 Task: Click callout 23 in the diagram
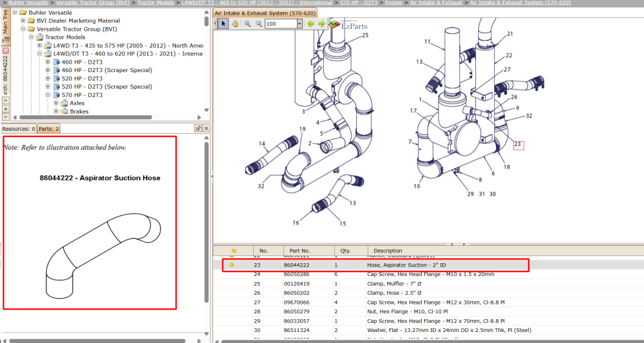point(518,145)
